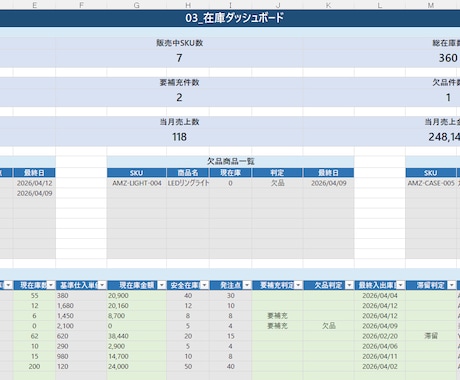Image resolution: width=460 pixels, height=380 pixels.
Task: Select the 当月売上数 label cell
Action: coord(179,122)
